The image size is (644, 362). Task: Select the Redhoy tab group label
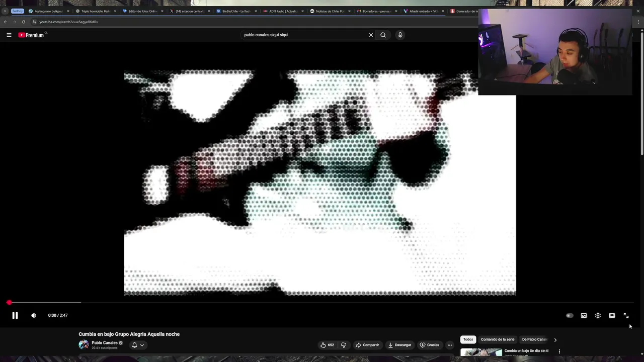pos(18,11)
